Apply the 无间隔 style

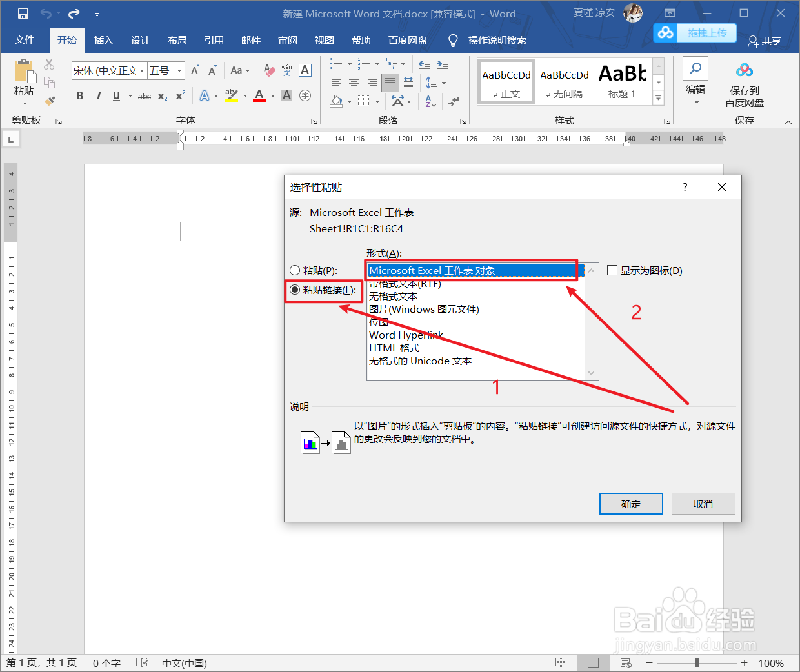[x=565, y=80]
